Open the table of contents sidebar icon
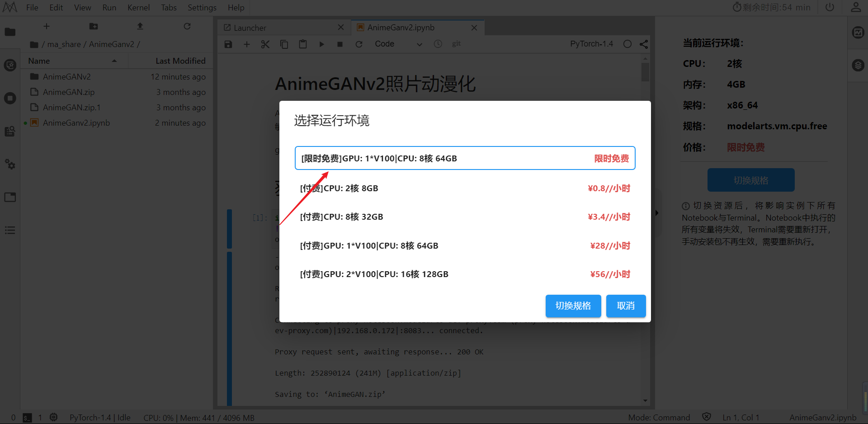 tap(10, 230)
